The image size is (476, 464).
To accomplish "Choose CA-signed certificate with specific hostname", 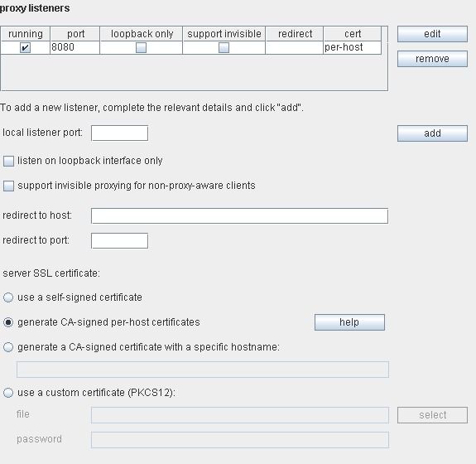I will coord(8,347).
